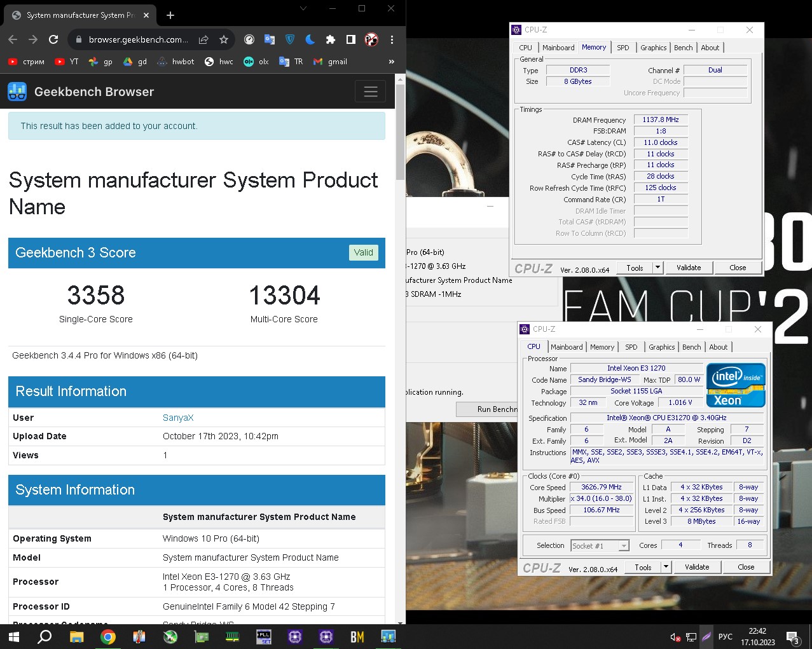Open the Google Photos 'gp' bookmark
This screenshot has height=649, width=812.
tap(100, 62)
